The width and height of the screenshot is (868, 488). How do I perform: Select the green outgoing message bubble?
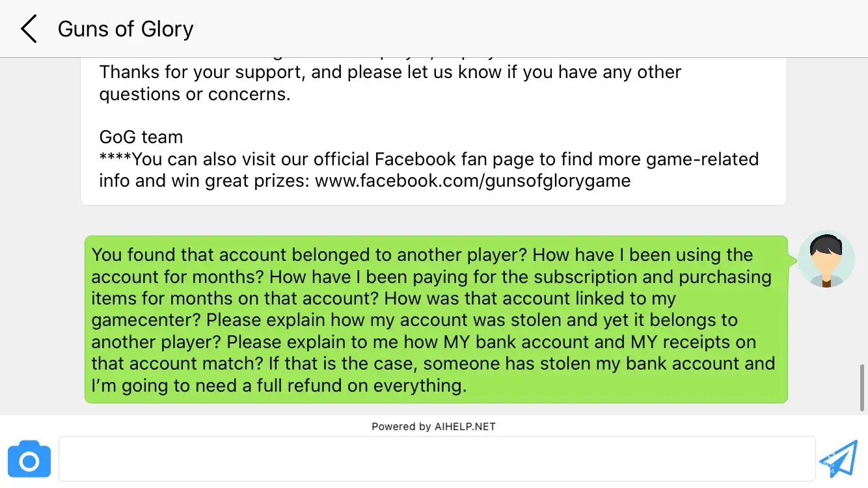tap(436, 319)
